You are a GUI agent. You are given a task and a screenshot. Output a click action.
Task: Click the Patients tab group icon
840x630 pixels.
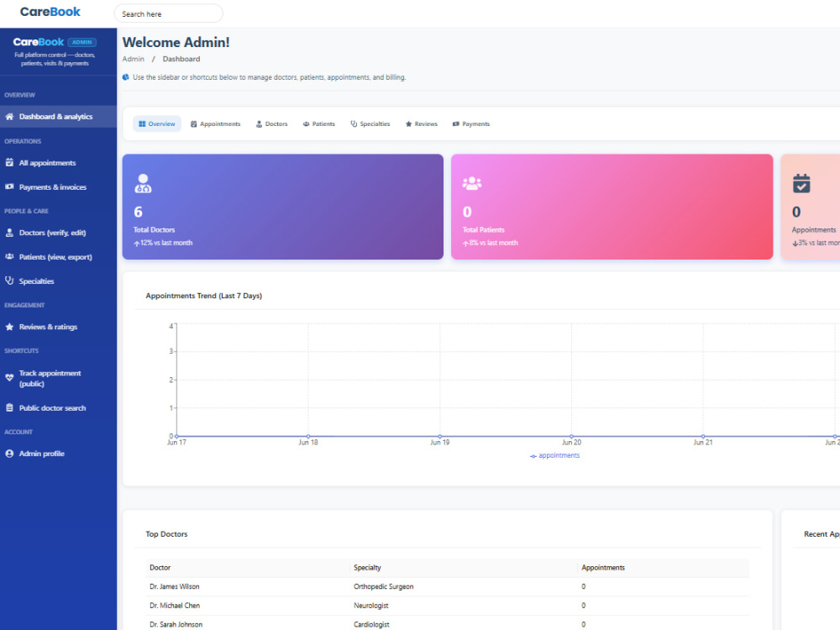[x=306, y=123]
